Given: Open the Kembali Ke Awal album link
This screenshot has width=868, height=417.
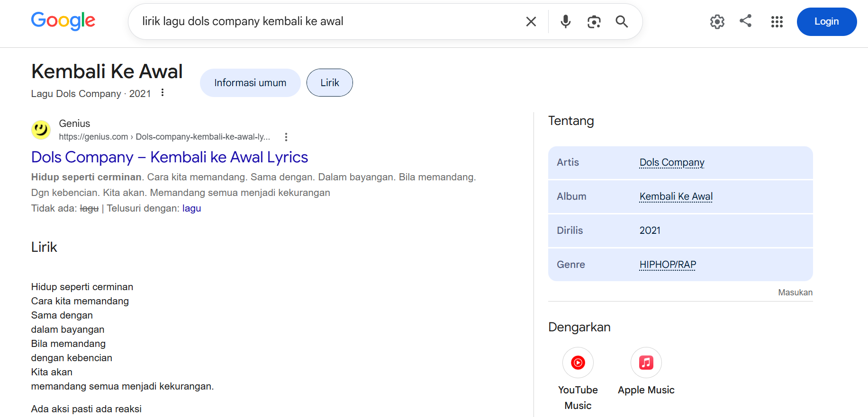Looking at the screenshot, I should click(x=676, y=196).
